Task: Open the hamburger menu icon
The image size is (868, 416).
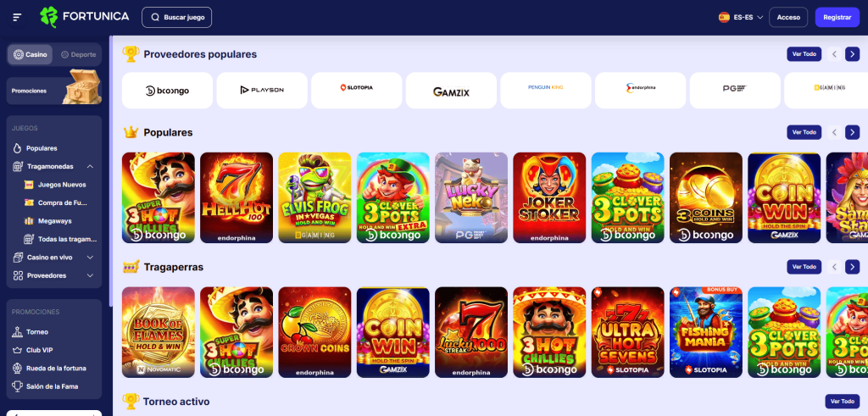Action: (x=17, y=17)
